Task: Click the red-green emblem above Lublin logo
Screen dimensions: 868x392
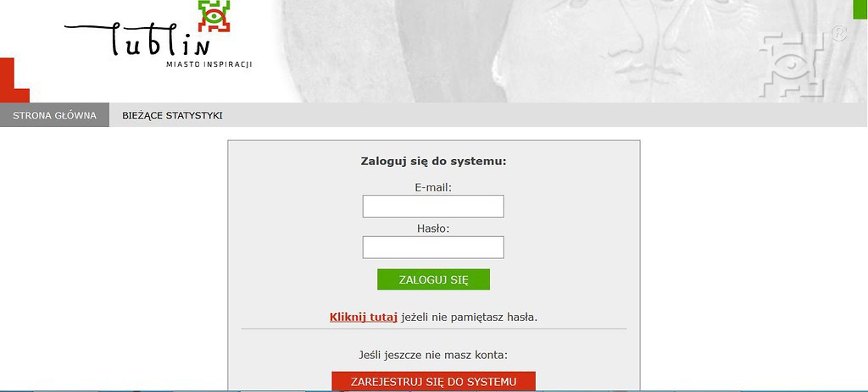Action: pyautogui.click(x=214, y=15)
